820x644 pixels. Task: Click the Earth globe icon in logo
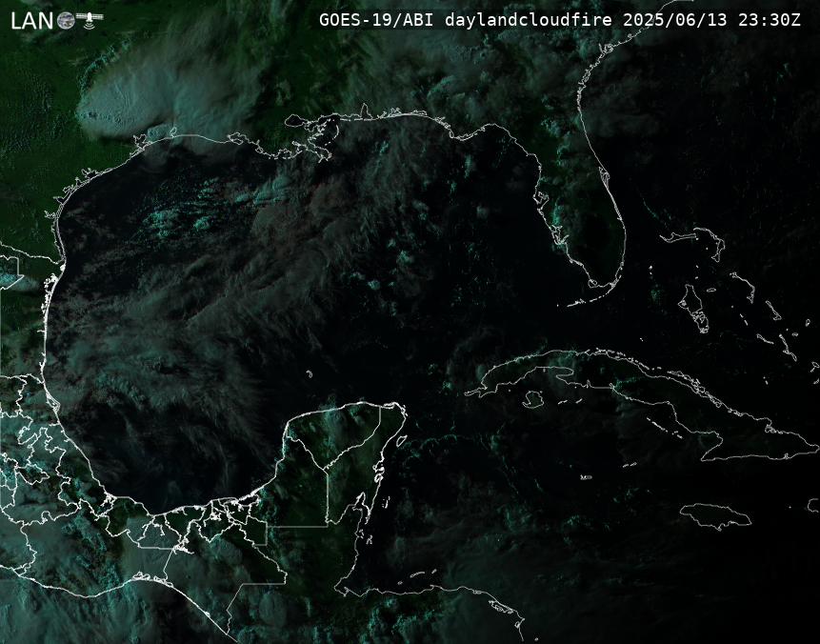click(x=66, y=20)
